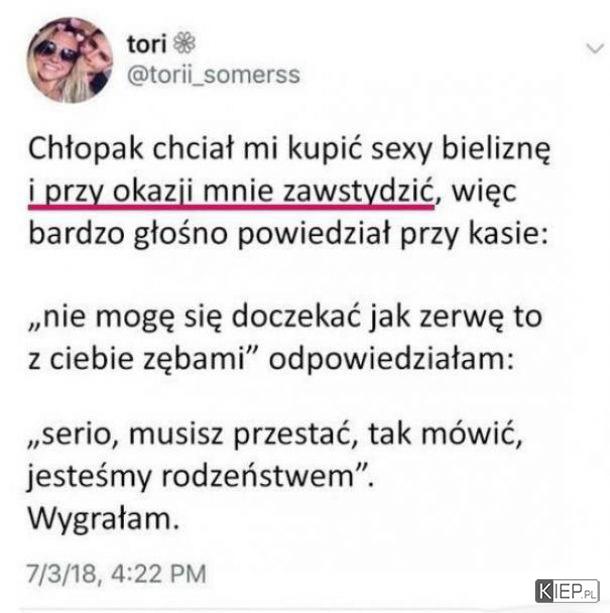
Task: Click the flower emoji beside tori
Action: pyautogui.click(x=184, y=43)
